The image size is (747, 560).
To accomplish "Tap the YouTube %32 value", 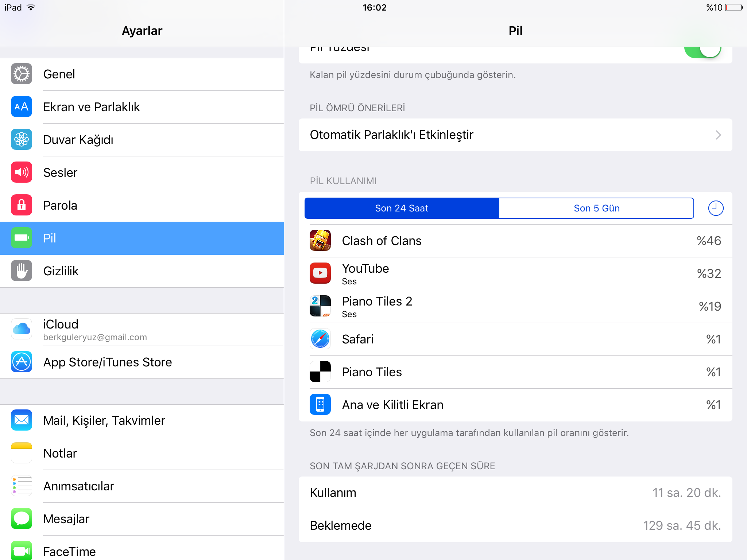I will coord(709,273).
